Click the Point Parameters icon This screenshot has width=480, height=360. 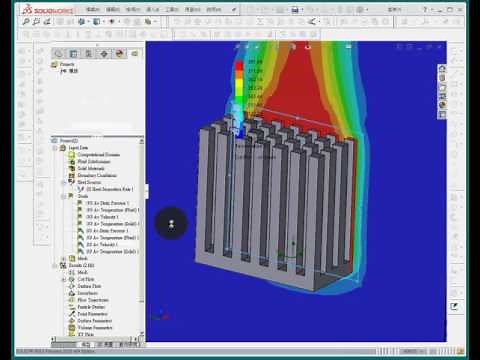click(x=71, y=314)
